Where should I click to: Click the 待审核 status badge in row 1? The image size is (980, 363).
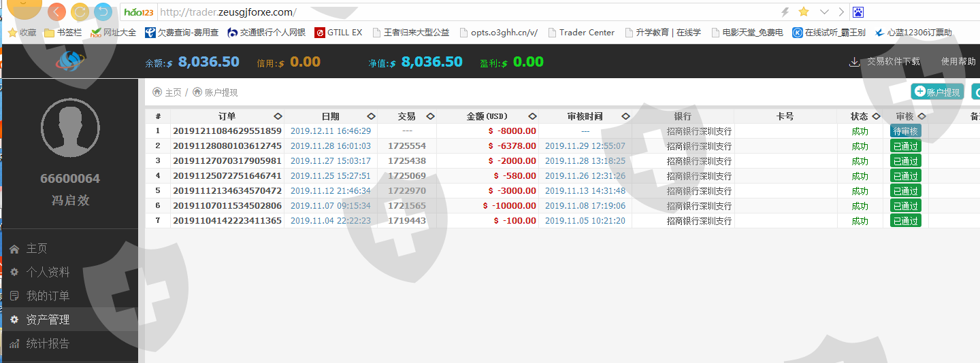tap(905, 131)
